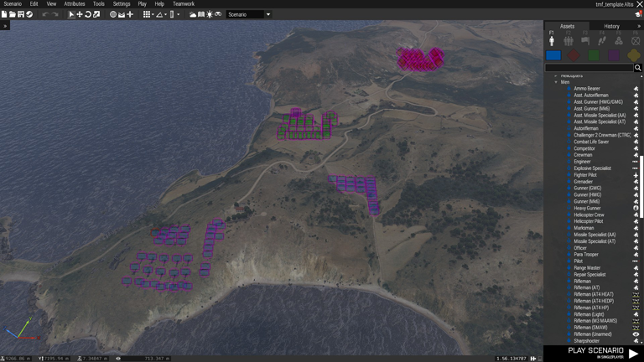Click the notification icon top right
This screenshot has height=362, width=644.
638,14
